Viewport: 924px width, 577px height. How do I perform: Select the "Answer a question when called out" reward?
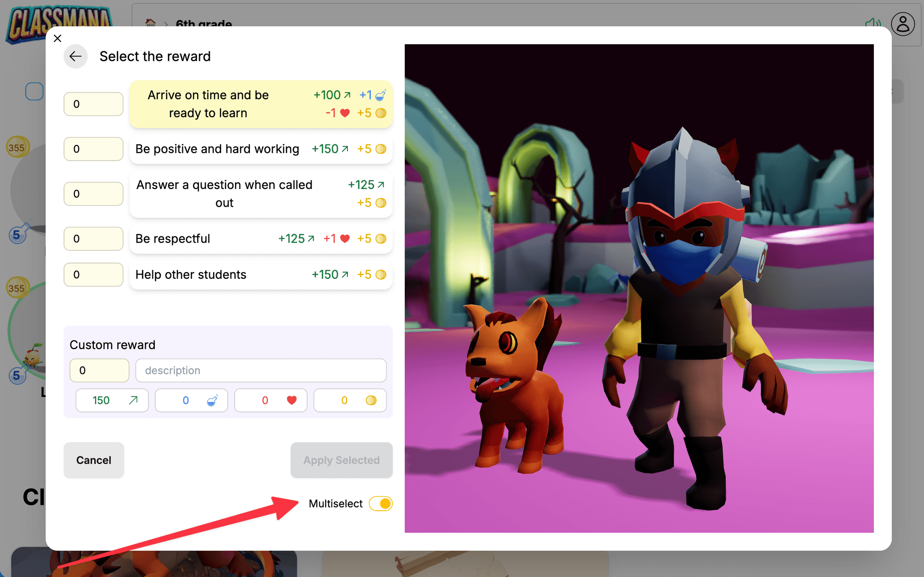(x=261, y=194)
